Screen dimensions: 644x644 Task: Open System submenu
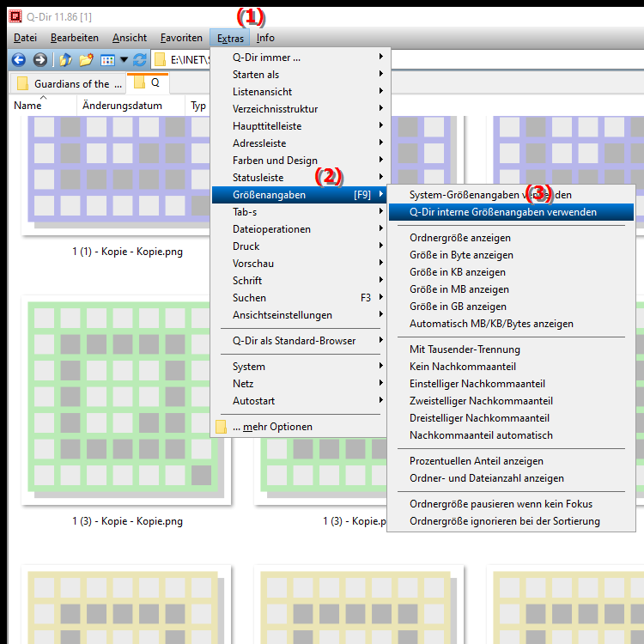[x=299, y=367]
